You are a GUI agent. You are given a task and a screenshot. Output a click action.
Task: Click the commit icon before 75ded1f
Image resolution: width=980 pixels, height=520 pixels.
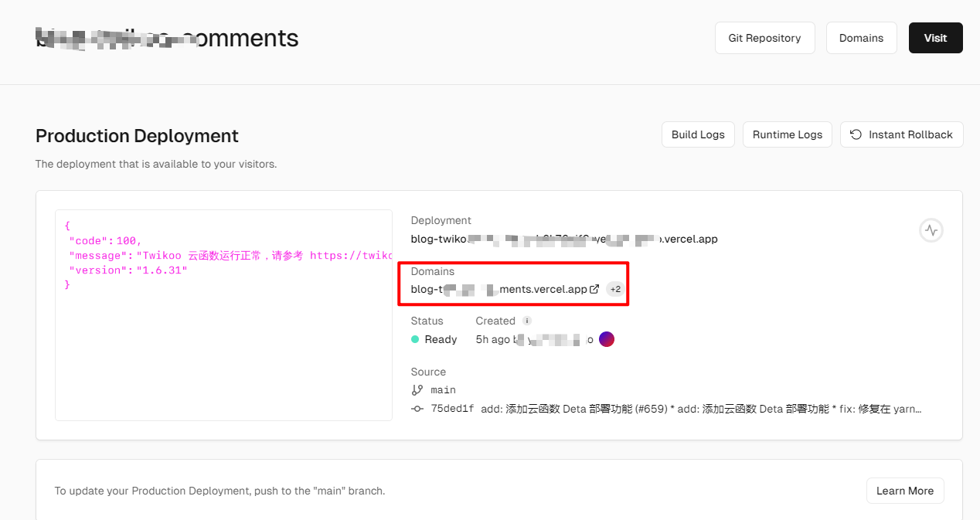click(417, 409)
